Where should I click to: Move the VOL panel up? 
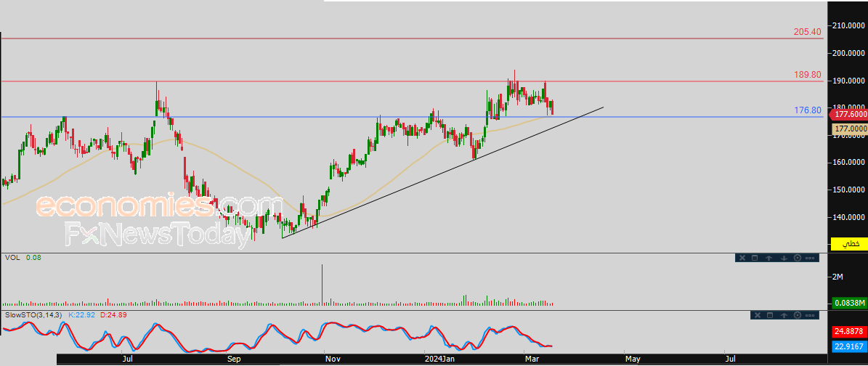[769, 258]
